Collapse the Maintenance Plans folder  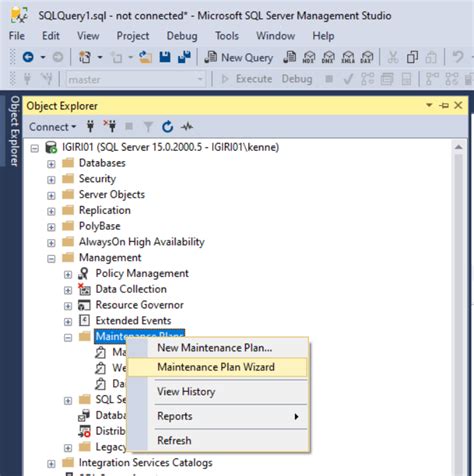(68, 338)
